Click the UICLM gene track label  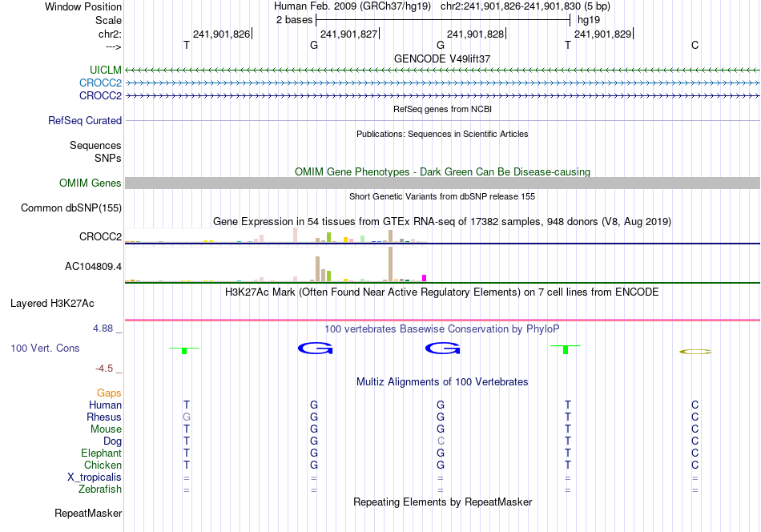(105, 71)
